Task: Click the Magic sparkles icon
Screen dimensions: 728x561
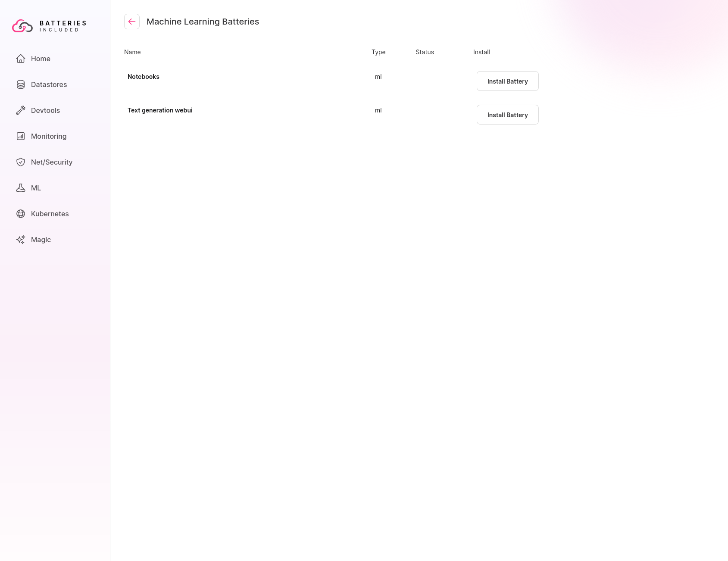Action: (x=21, y=240)
